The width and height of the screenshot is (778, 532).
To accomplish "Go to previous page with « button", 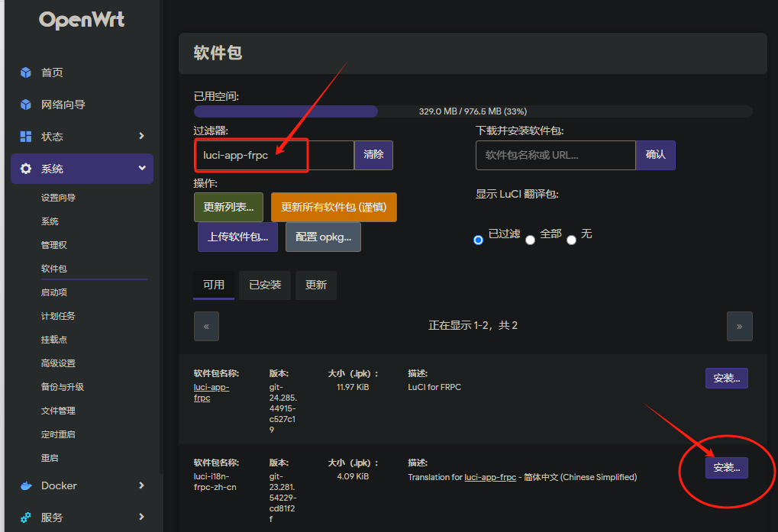I will pos(206,326).
